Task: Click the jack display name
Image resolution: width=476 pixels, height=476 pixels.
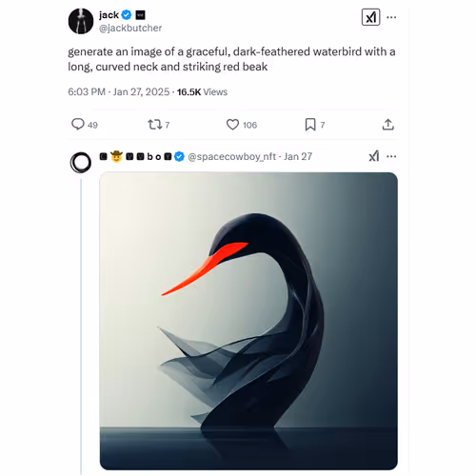Action: 109,14
